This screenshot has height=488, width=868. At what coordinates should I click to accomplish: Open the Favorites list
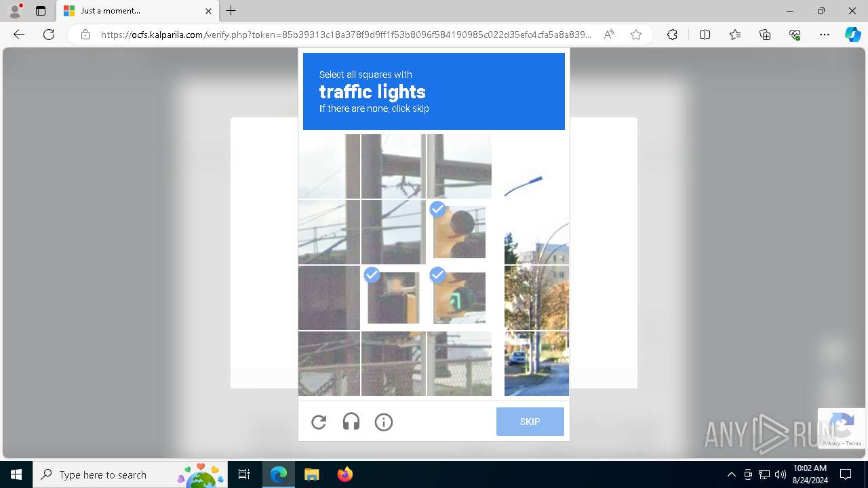(x=735, y=35)
